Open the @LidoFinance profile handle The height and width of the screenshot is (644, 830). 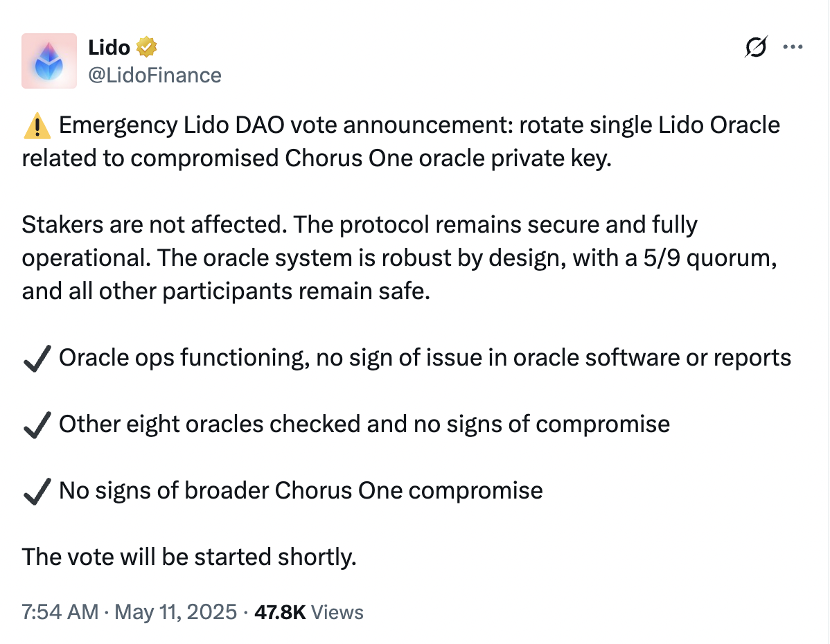click(x=154, y=75)
